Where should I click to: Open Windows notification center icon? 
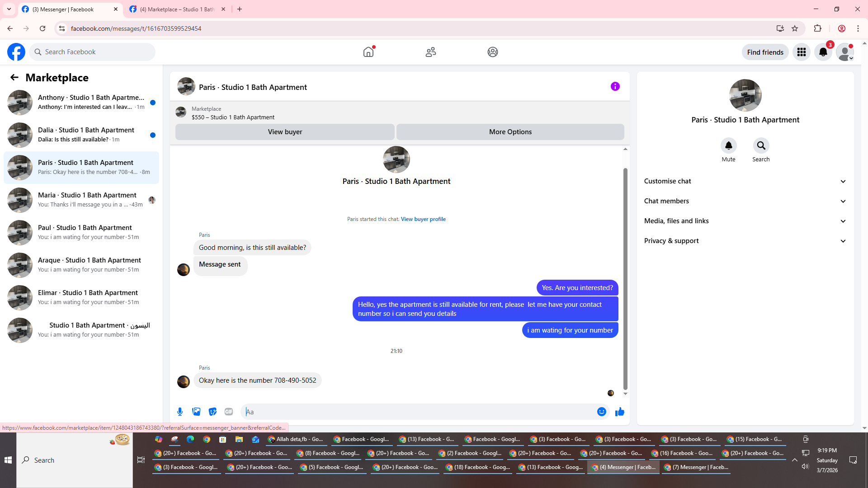pyautogui.click(x=853, y=460)
